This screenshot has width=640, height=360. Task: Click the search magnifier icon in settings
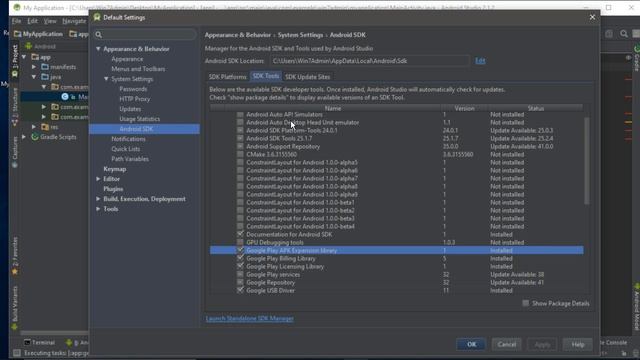[98, 35]
